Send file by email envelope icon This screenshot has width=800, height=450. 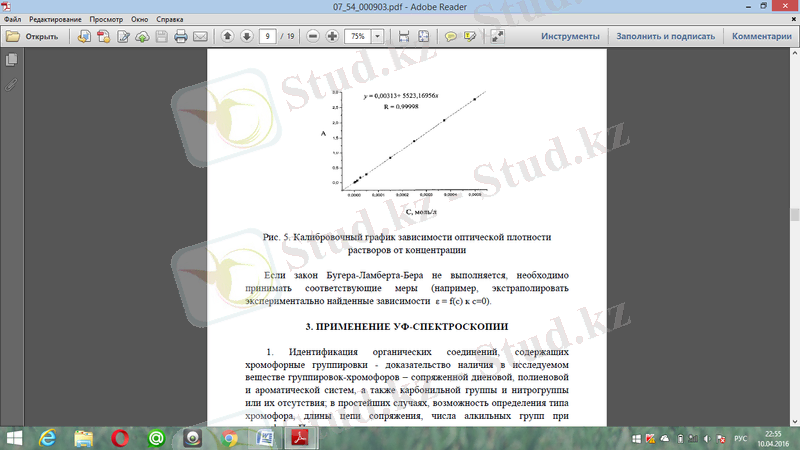click(x=200, y=37)
